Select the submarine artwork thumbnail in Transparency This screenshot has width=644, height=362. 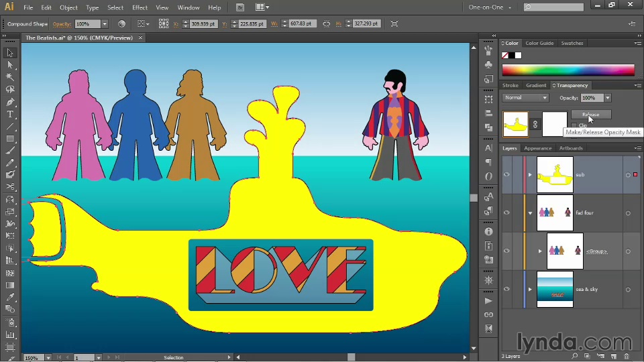515,124
